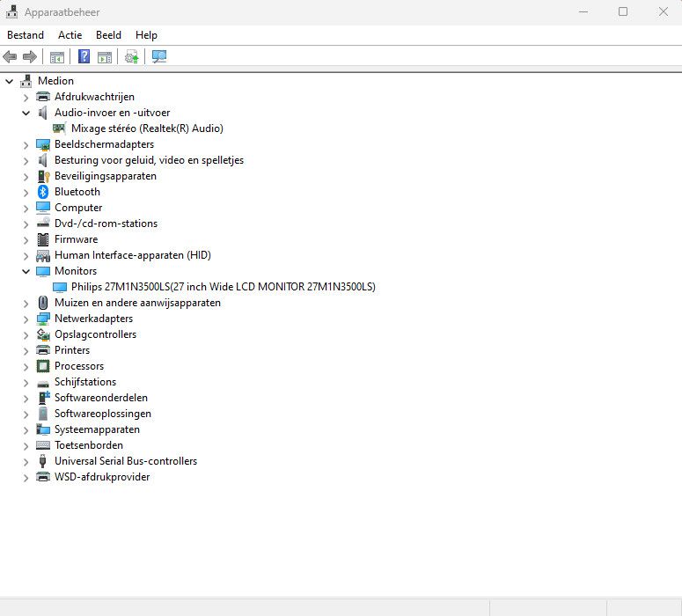682x616 pixels.
Task: Open the Bestand menu
Action: click(x=26, y=35)
